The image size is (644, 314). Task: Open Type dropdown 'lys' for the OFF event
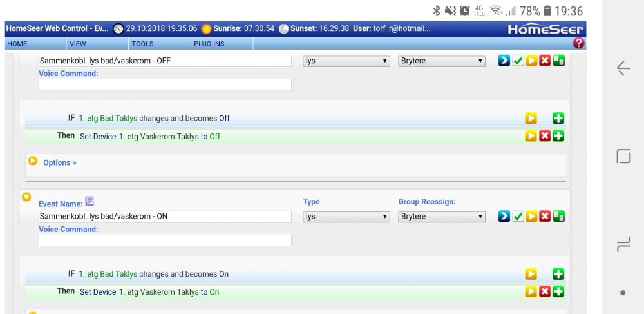coord(346,61)
